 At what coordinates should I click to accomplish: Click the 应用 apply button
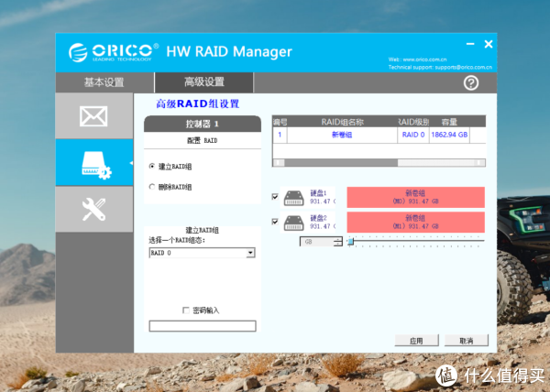(x=416, y=340)
